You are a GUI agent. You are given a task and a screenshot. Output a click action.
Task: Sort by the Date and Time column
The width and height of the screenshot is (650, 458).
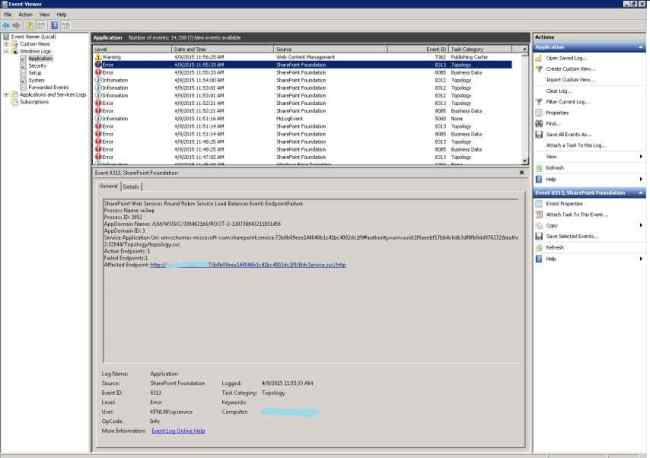[223, 49]
